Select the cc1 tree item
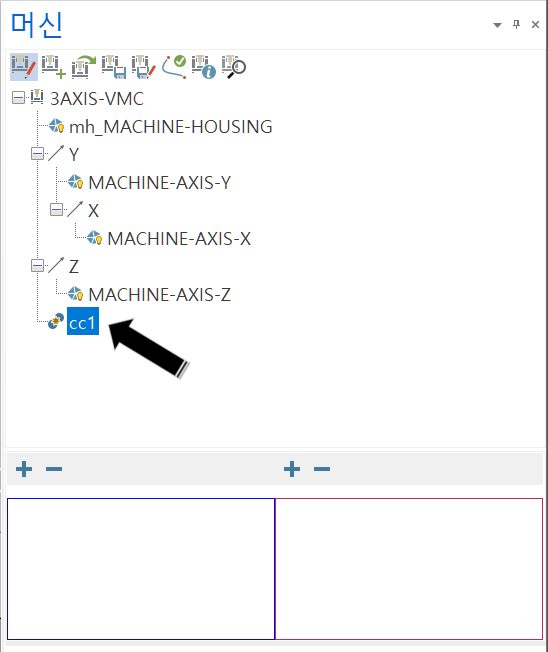 83,321
